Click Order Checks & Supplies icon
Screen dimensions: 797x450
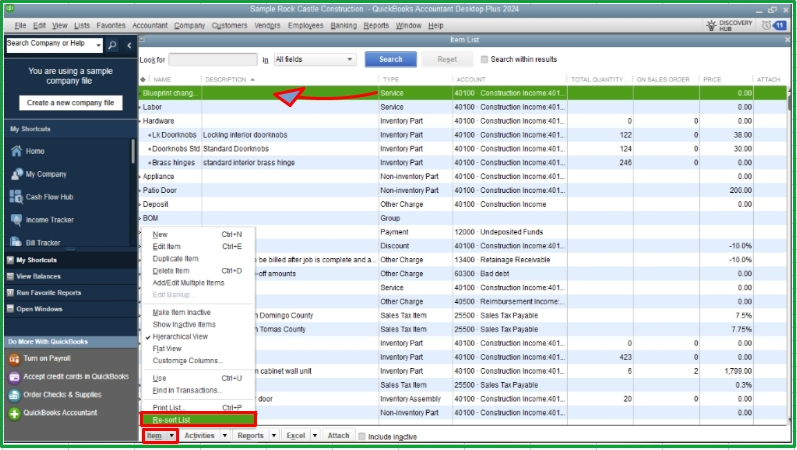[14, 395]
